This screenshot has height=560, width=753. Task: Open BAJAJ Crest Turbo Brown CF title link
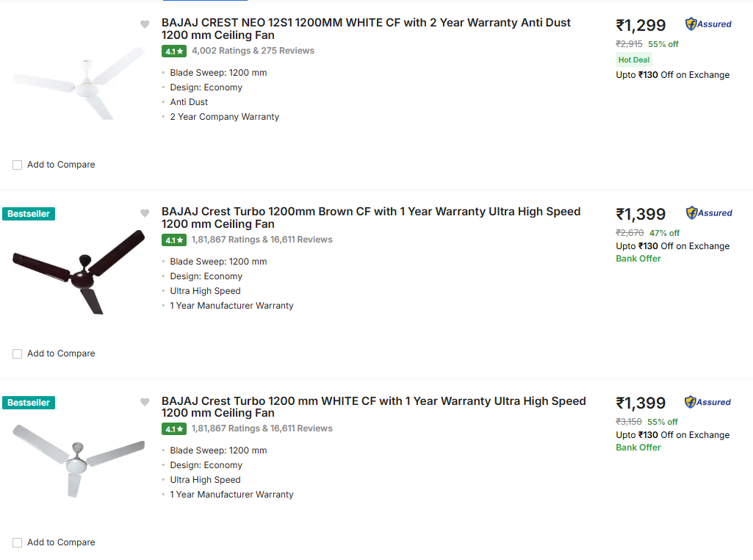[371, 218]
